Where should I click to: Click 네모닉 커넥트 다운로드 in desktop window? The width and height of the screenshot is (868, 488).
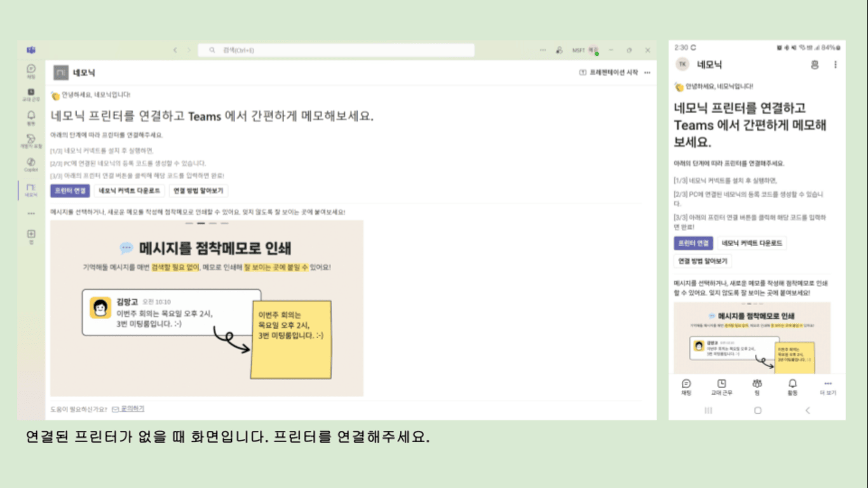(x=130, y=191)
